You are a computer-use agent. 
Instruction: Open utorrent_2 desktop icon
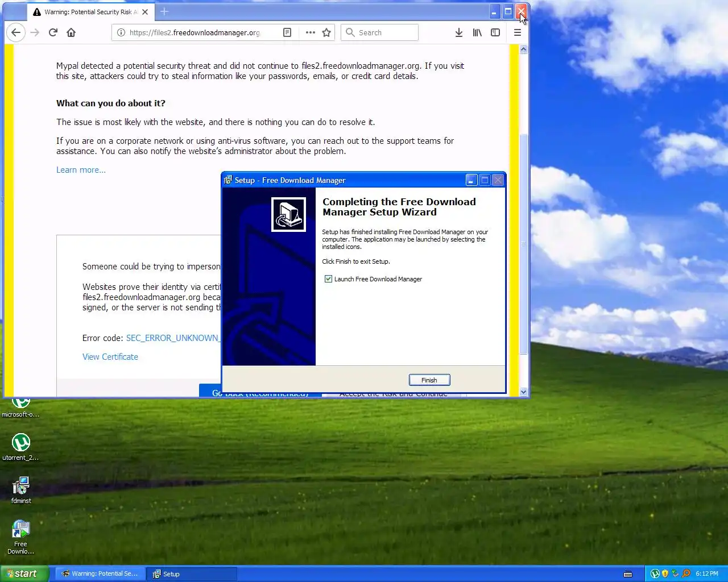tap(20, 447)
